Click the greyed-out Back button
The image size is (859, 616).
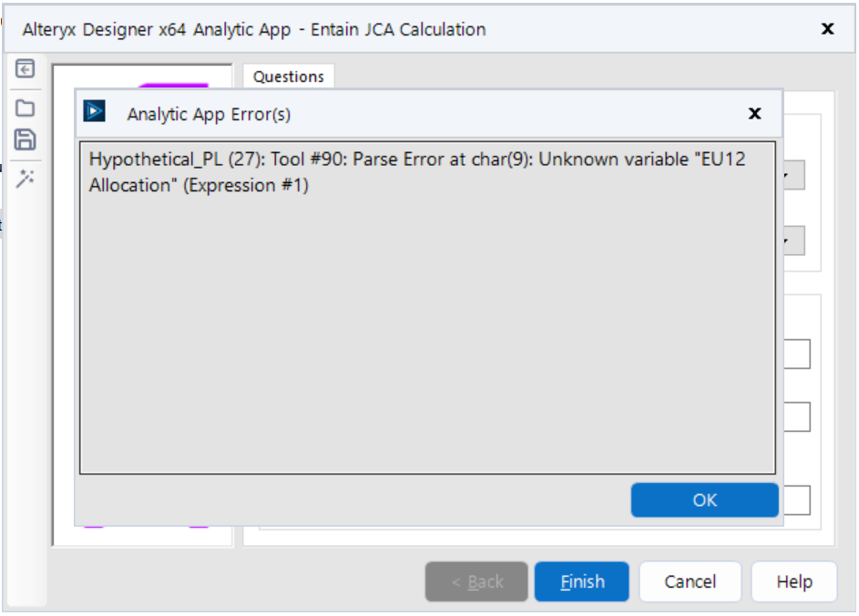tap(476, 581)
